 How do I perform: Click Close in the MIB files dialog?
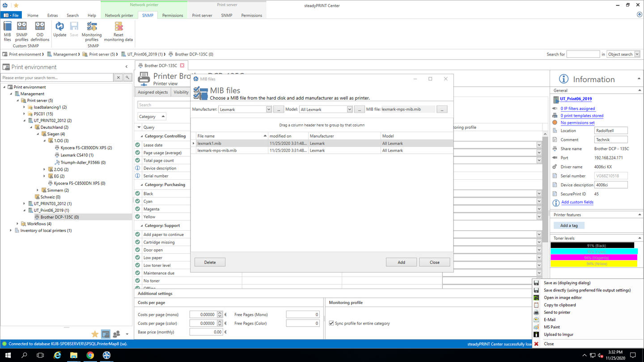pos(434,262)
